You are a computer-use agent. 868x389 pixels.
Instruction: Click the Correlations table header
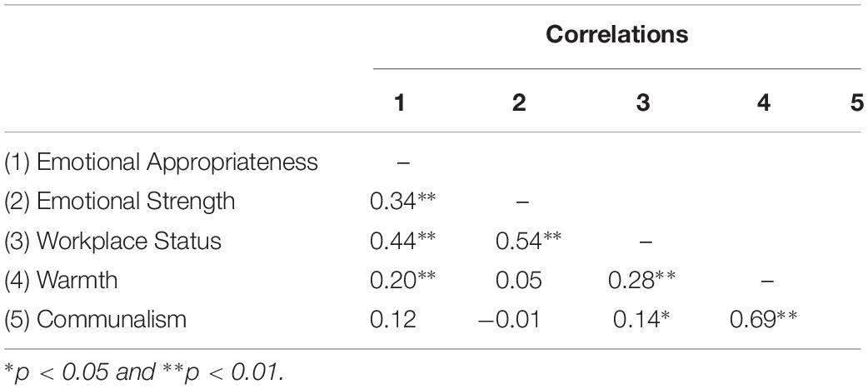tap(616, 34)
